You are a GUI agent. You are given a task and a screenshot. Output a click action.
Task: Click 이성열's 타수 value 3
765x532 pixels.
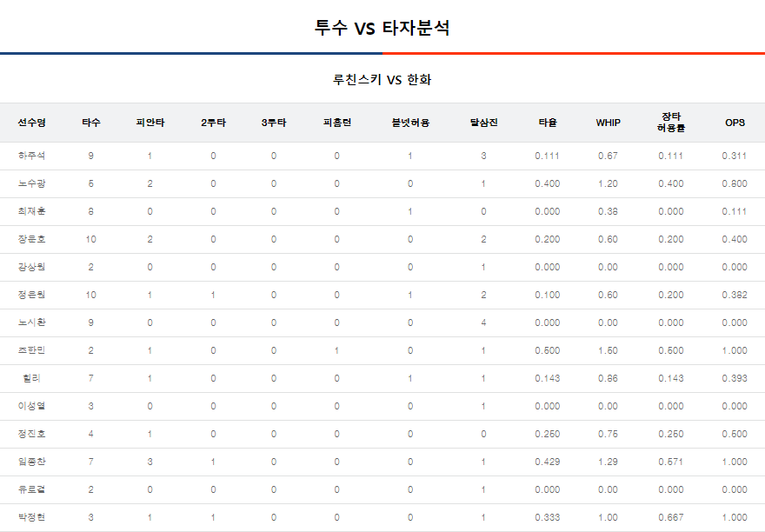click(x=90, y=406)
